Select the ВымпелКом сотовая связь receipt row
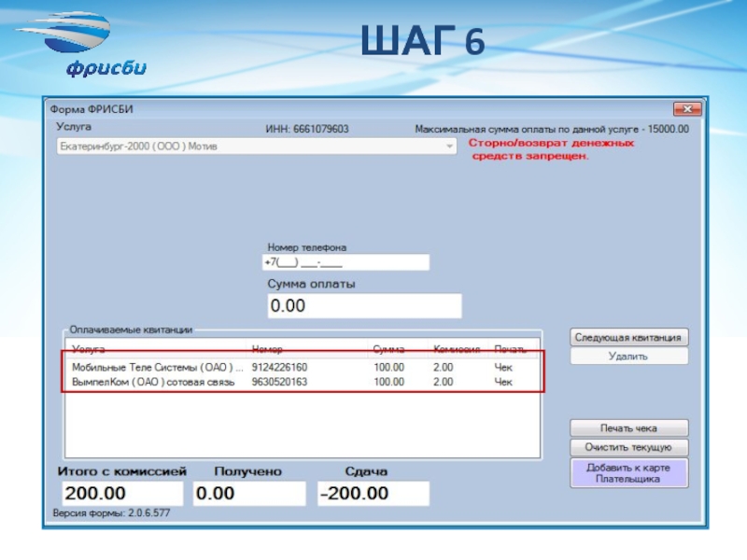 pyautogui.click(x=303, y=382)
